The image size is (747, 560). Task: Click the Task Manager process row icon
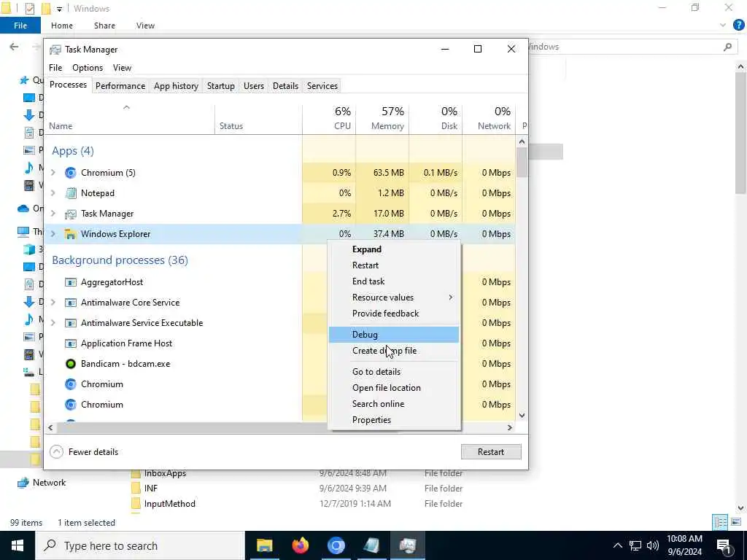tap(71, 214)
